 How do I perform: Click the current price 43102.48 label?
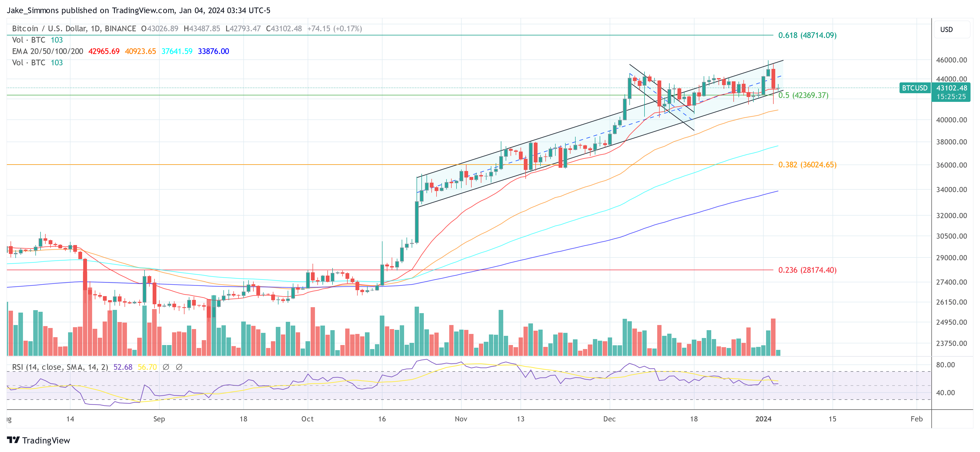951,88
